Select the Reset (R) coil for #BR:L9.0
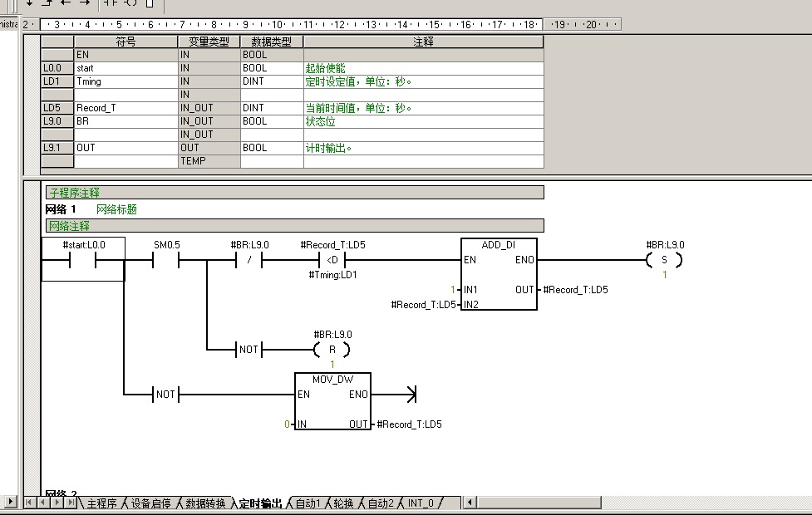 pyautogui.click(x=332, y=350)
